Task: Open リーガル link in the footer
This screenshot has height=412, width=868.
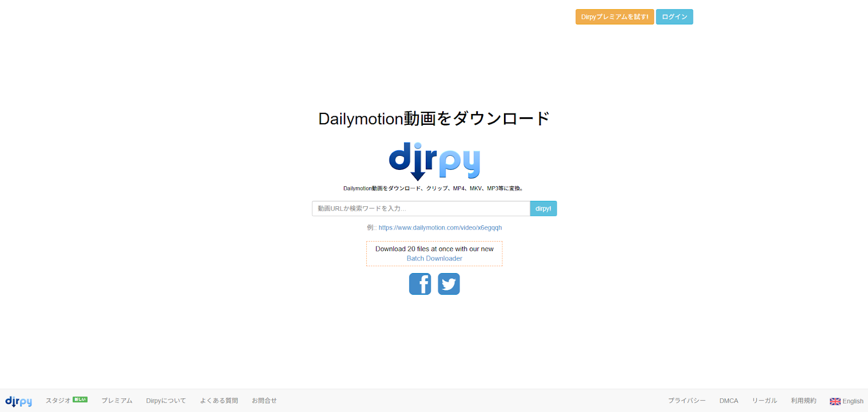Action: (764, 401)
